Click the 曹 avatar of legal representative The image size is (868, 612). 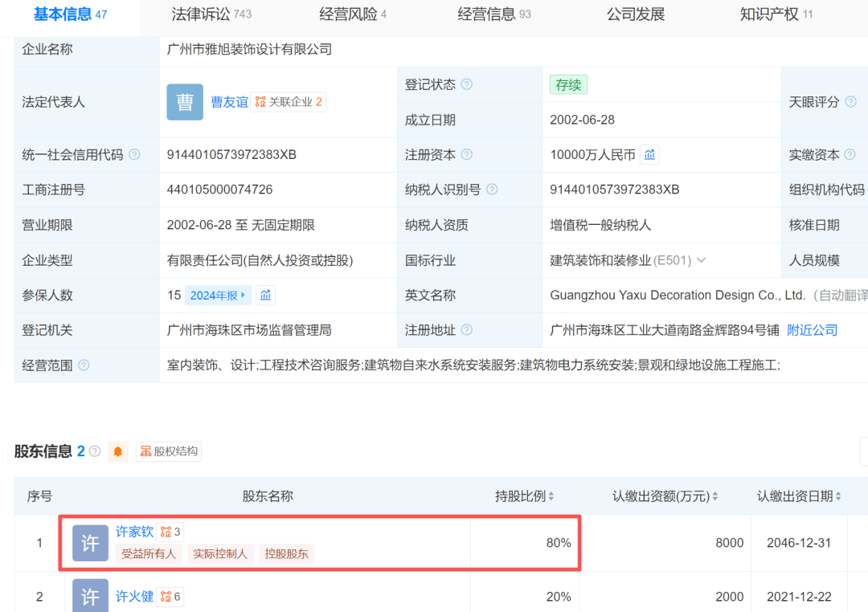coord(185,102)
